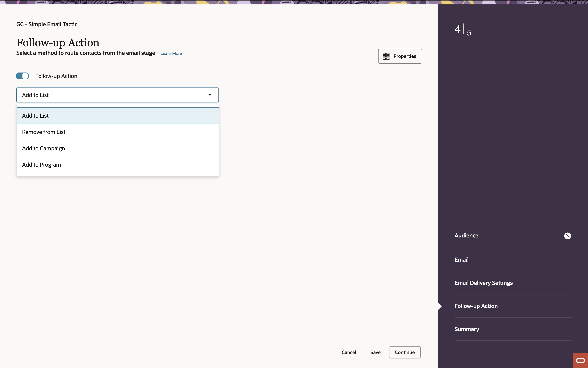Click the Save button

(375, 352)
